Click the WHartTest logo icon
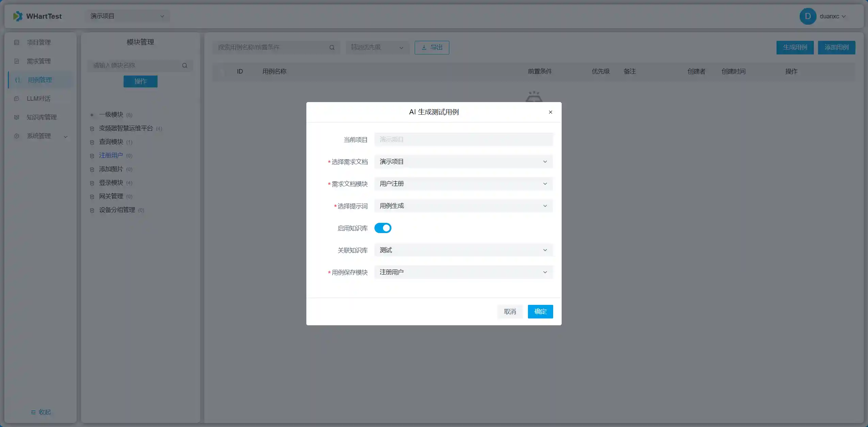The image size is (868, 427). click(x=18, y=16)
